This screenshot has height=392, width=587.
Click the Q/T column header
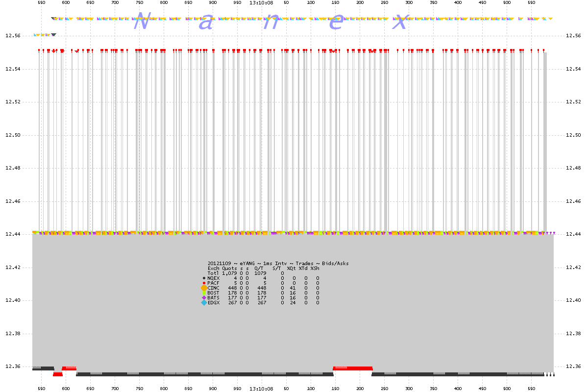[259, 269]
